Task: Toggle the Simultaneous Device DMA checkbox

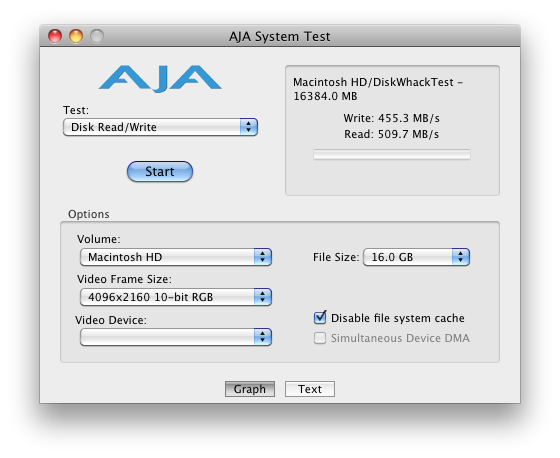Action: 320,338
